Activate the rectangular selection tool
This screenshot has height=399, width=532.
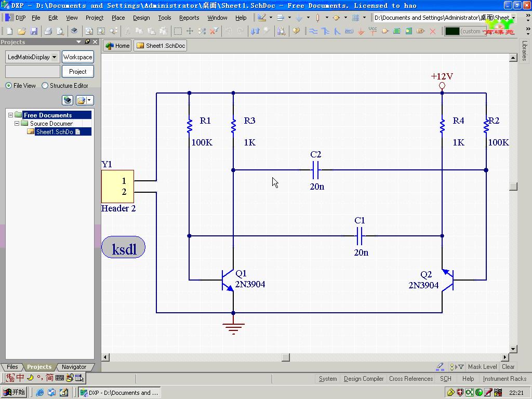[178, 31]
